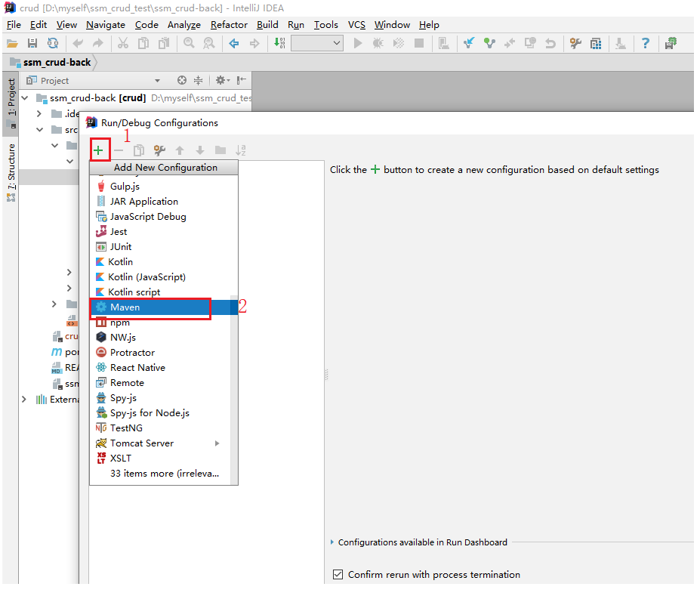Screen dimensions: 700x599
Task: Click the Copy Configuration icon in dialog
Action: tap(139, 150)
